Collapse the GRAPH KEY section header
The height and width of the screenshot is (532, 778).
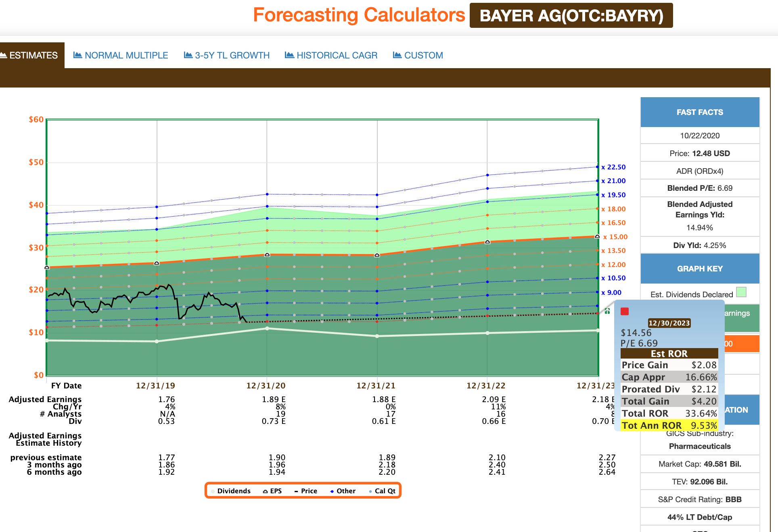point(699,268)
